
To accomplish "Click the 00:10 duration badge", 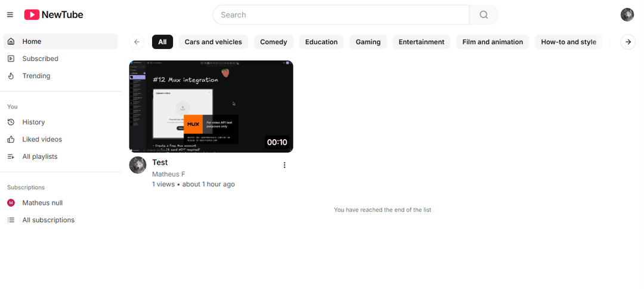I will pyautogui.click(x=277, y=142).
